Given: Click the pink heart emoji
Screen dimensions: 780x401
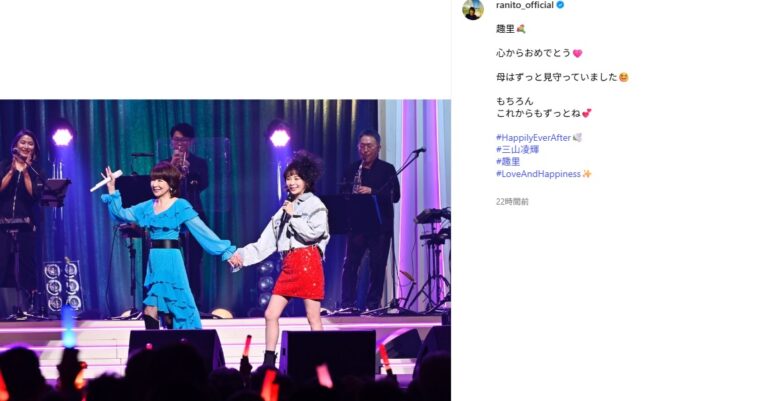Looking at the screenshot, I should click(578, 53).
